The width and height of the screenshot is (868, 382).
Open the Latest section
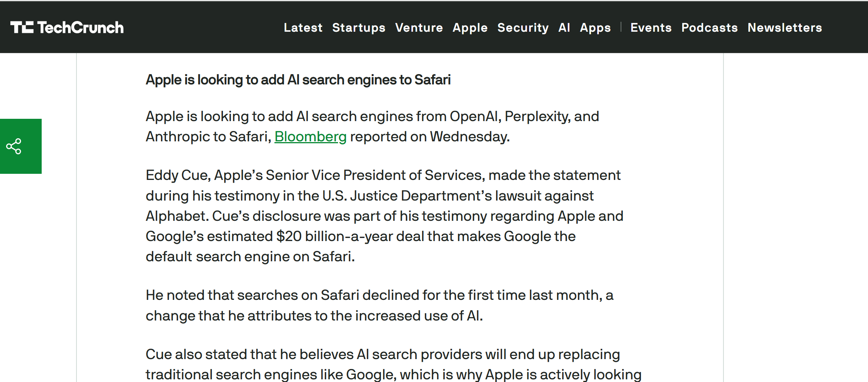coord(303,28)
